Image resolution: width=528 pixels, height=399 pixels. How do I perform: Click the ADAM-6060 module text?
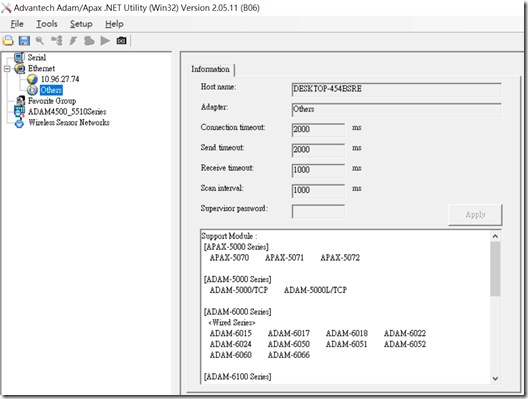[231, 355]
